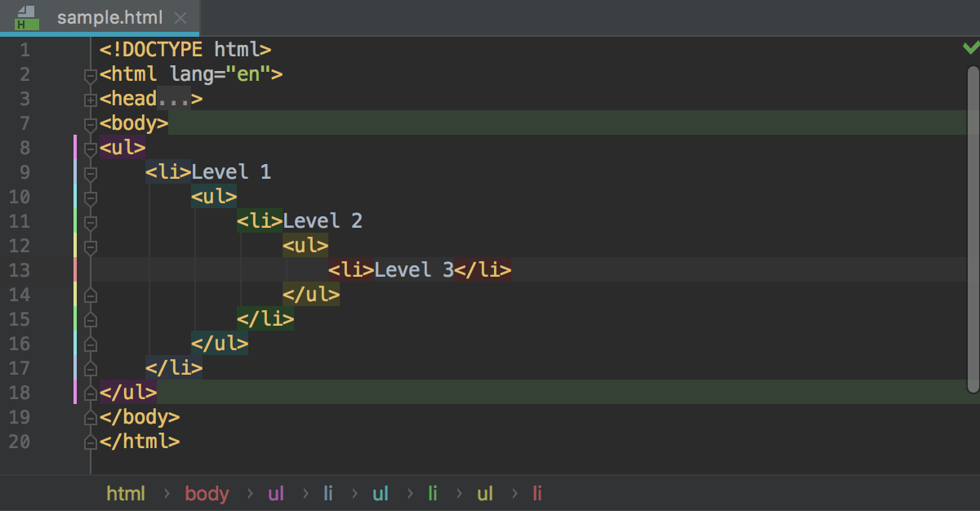Viewport: 980px width, 511px height.
Task: Click the VCS change marker stripe beside line 8
Action: (x=76, y=148)
